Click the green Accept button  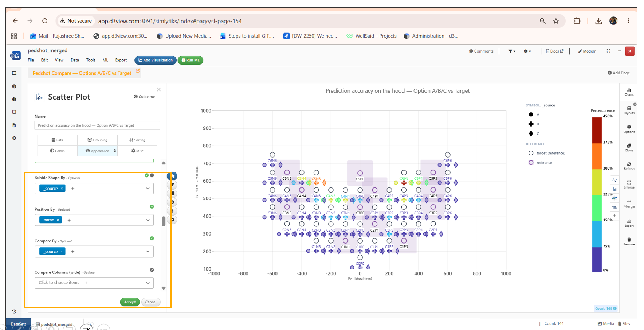click(130, 302)
